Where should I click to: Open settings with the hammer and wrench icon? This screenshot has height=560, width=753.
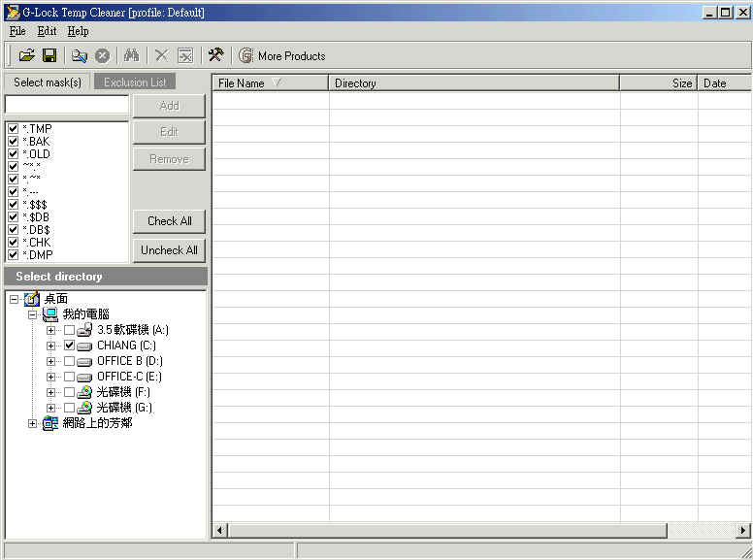(215, 55)
